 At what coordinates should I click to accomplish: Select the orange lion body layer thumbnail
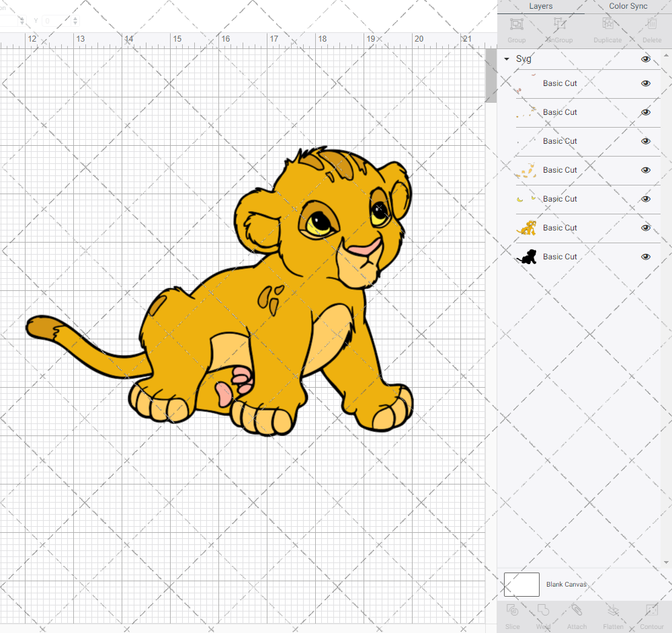pos(527,228)
